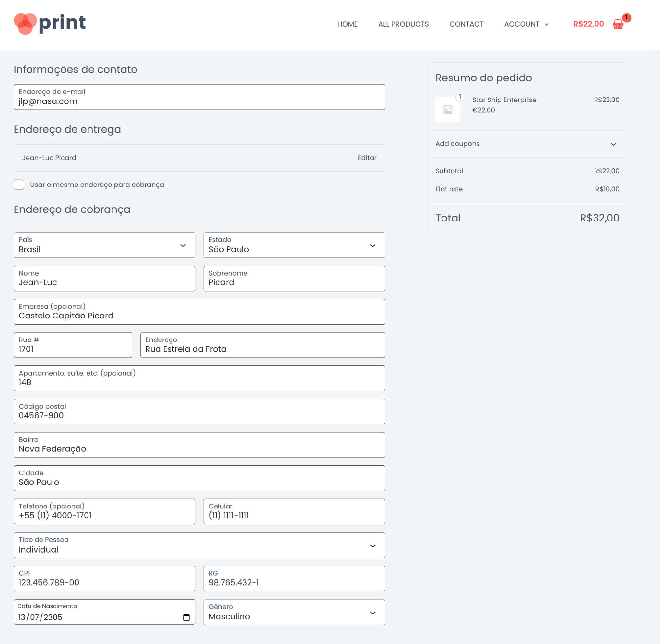Viewport: 660px width, 644px height.
Task: Enable 'Usar o mesmo endereço para cobrança'
Action: coord(19,185)
